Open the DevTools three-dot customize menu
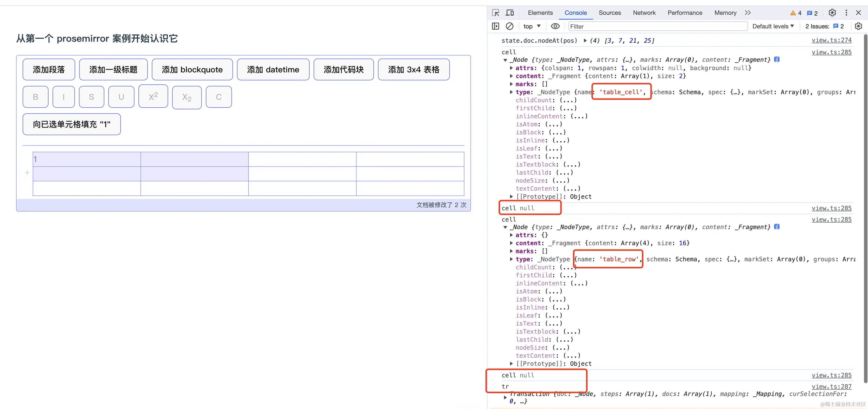The image size is (868, 409). point(846,13)
